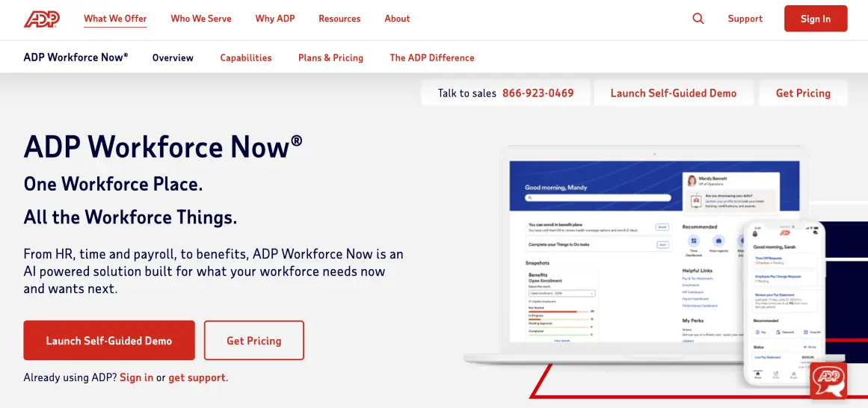Open the What We Offer menu
Image resolution: width=868 pixels, height=408 pixels.
115,19
